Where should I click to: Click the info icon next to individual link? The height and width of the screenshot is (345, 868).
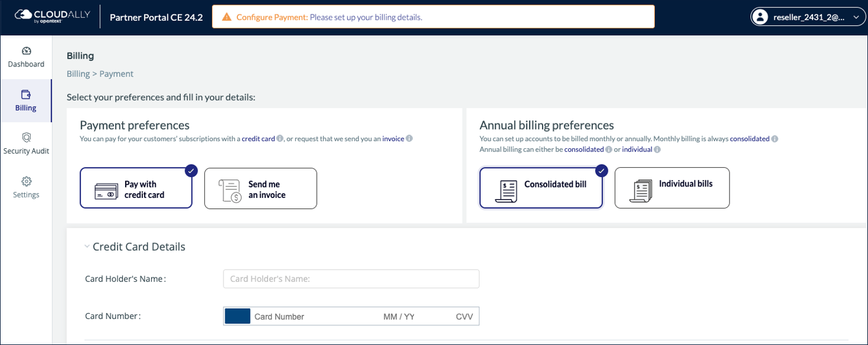point(657,149)
